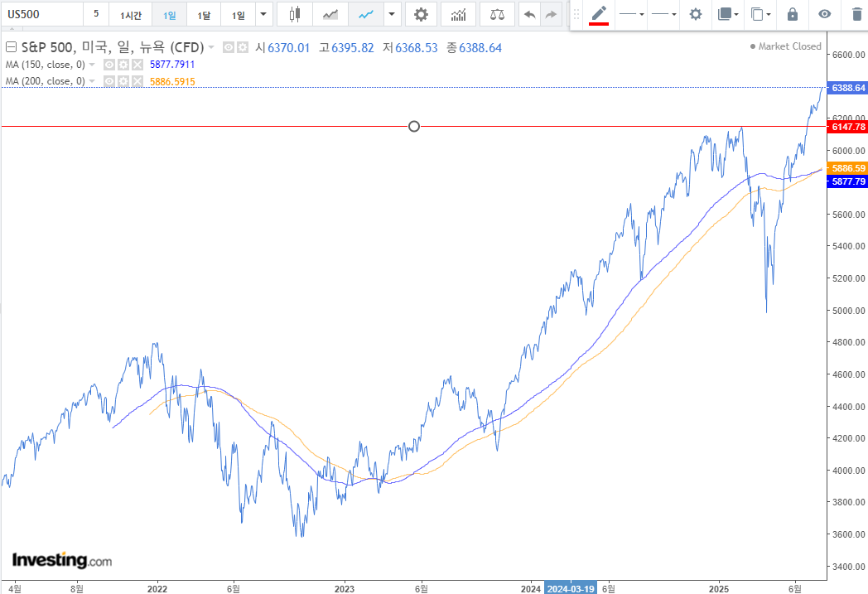Toggle MA 200 visibility eye
Image resolution: width=868 pixels, height=594 pixels.
point(109,81)
